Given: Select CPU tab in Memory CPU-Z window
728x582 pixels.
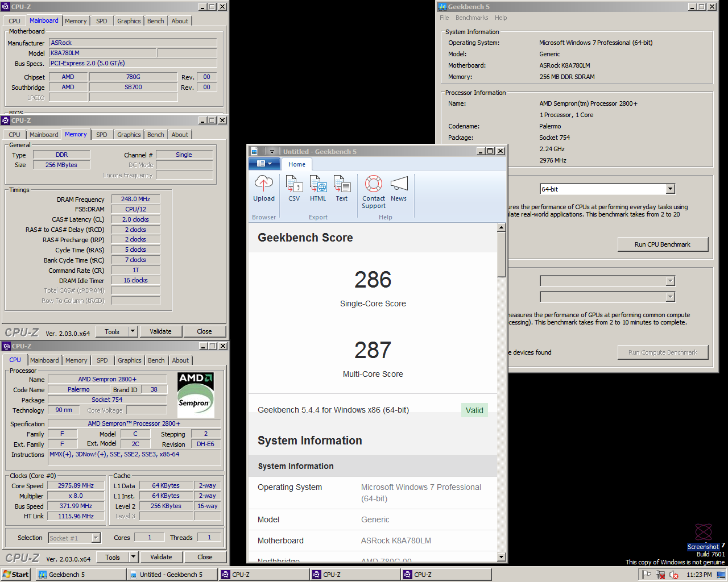Looking at the screenshot, I should click(15, 135).
